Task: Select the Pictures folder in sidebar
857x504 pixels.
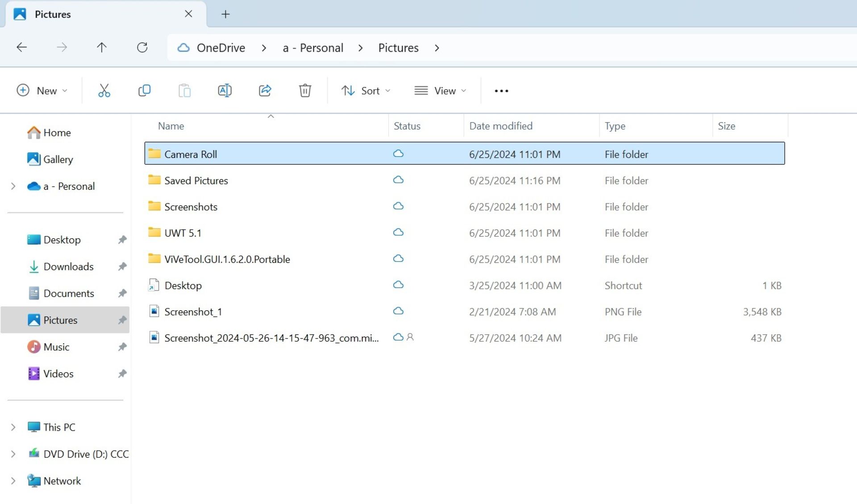Action: [x=60, y=319]
